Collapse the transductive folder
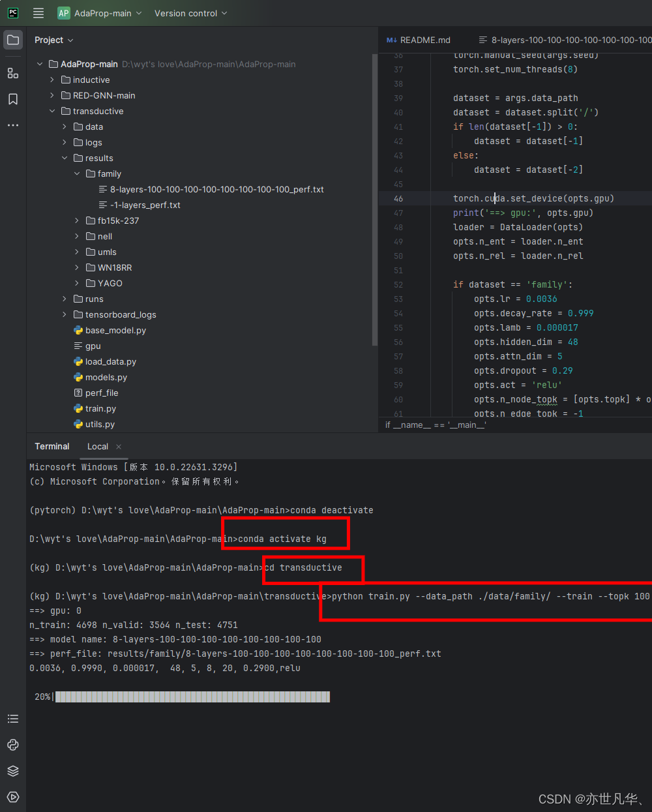 click(x=52, y=111)
